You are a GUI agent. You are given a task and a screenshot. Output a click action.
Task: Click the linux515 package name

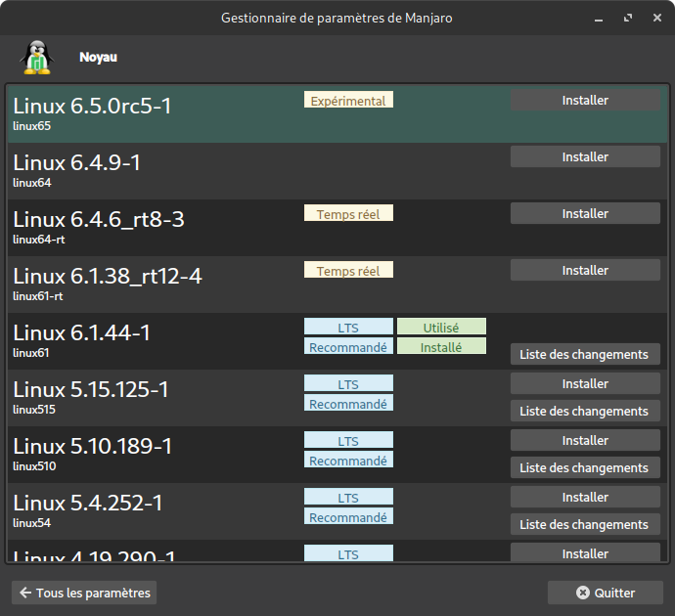(34, 410)
